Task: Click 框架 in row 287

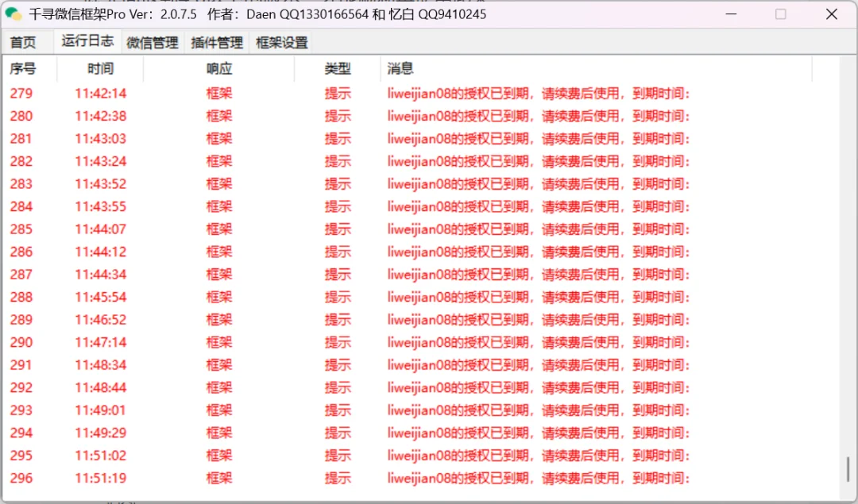Action: coord(219,275)
